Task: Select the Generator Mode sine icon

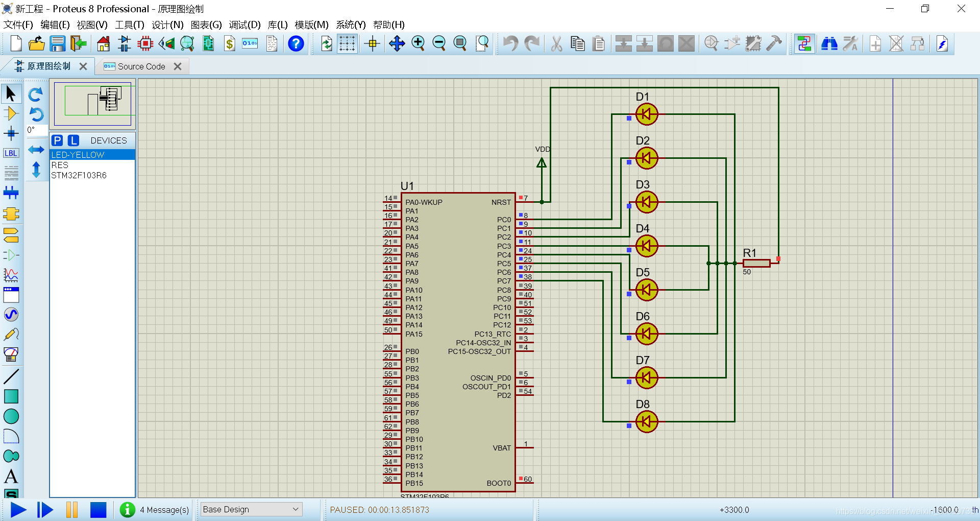Action: [11, 314]
